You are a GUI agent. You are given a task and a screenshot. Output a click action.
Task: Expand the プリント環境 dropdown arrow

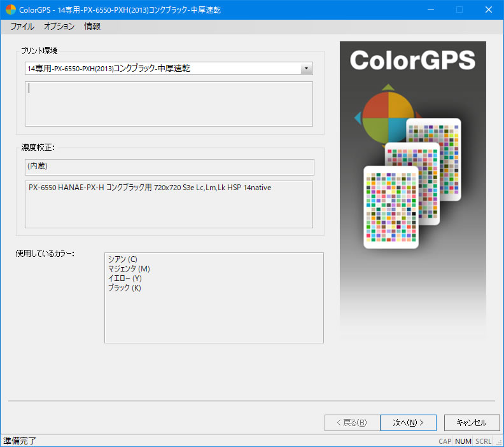click(x=306, y=69)
